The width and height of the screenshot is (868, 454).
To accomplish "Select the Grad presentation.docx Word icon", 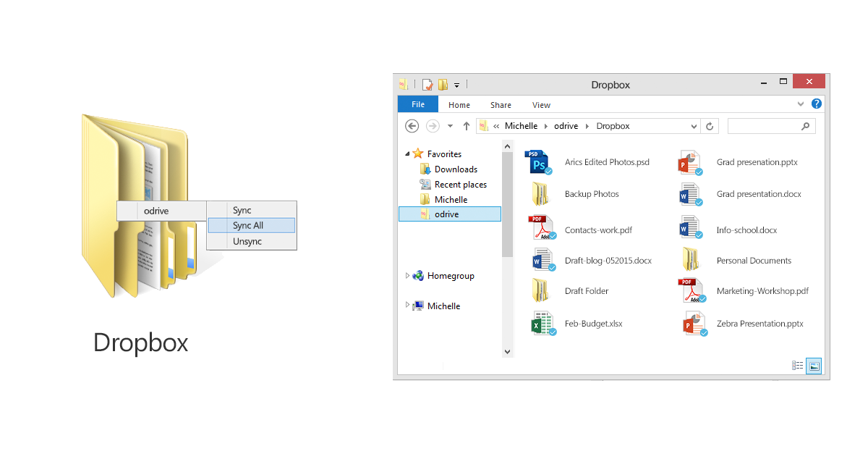I will tap(691, 194).
